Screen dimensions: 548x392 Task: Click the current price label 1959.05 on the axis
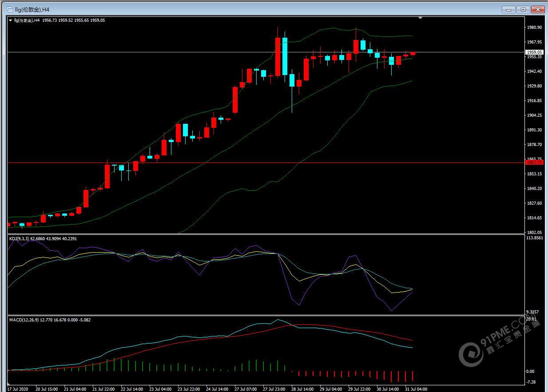(534, 52)
